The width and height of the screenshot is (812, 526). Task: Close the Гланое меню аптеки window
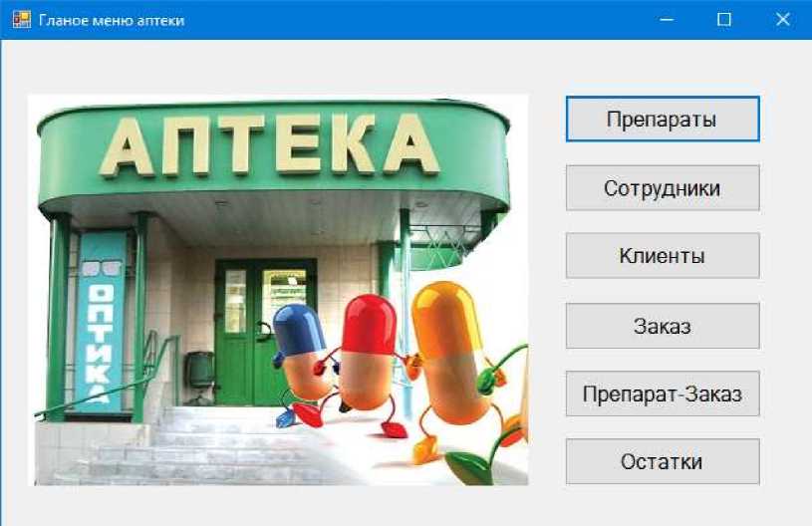point(782,20)
